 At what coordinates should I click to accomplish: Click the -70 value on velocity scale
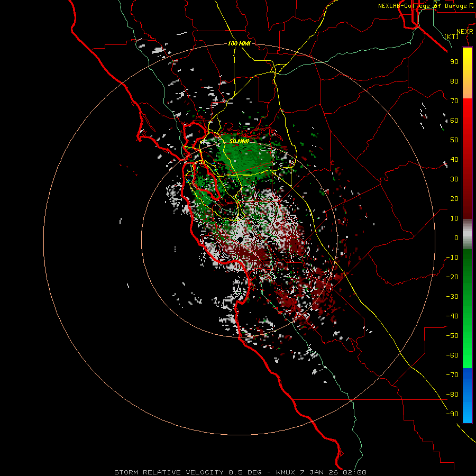coord(452,375)
